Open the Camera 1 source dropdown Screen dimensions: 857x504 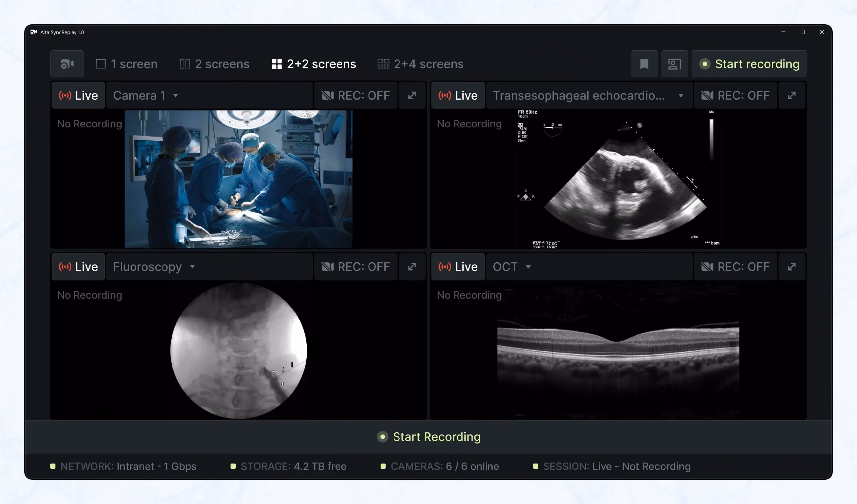210,96
